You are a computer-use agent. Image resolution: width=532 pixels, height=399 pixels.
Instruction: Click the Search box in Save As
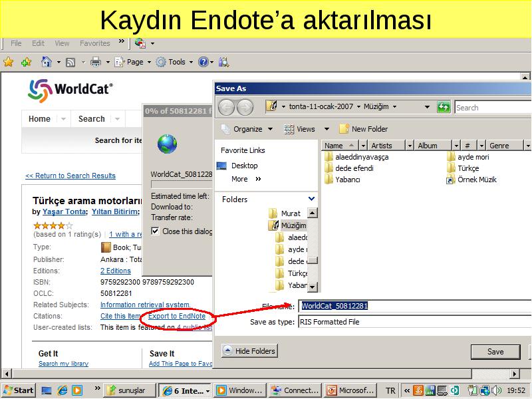(493, 108)
